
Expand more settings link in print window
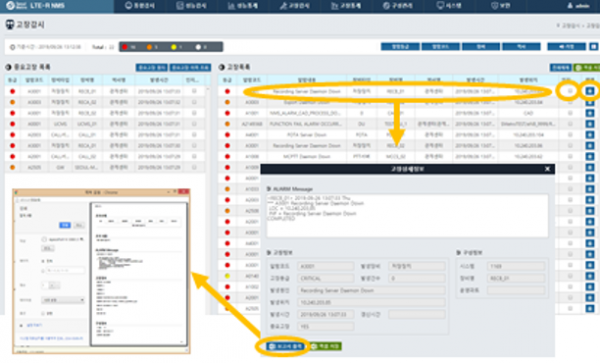pyautogui.click(x=34, y=325)
